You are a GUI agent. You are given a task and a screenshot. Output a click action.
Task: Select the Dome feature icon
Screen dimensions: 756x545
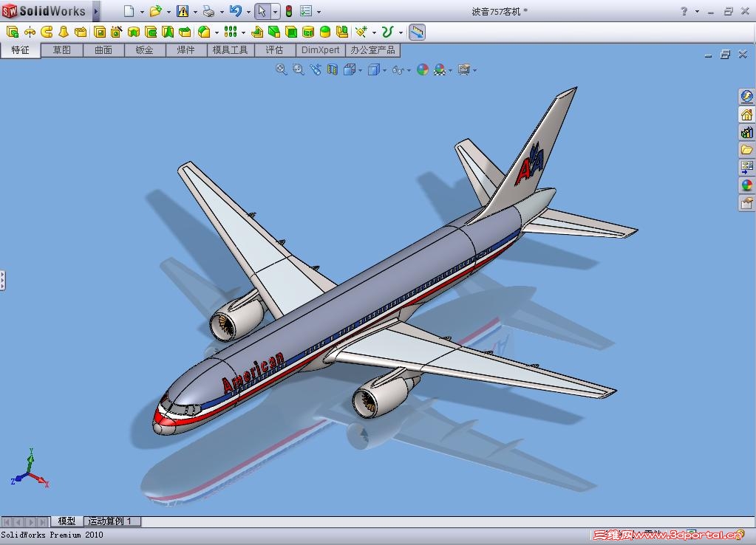[x=325, y=32]
